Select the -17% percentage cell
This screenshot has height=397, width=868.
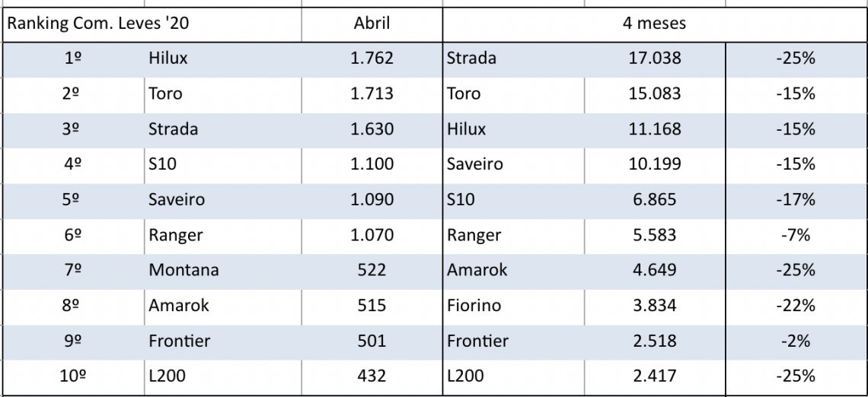796,200
